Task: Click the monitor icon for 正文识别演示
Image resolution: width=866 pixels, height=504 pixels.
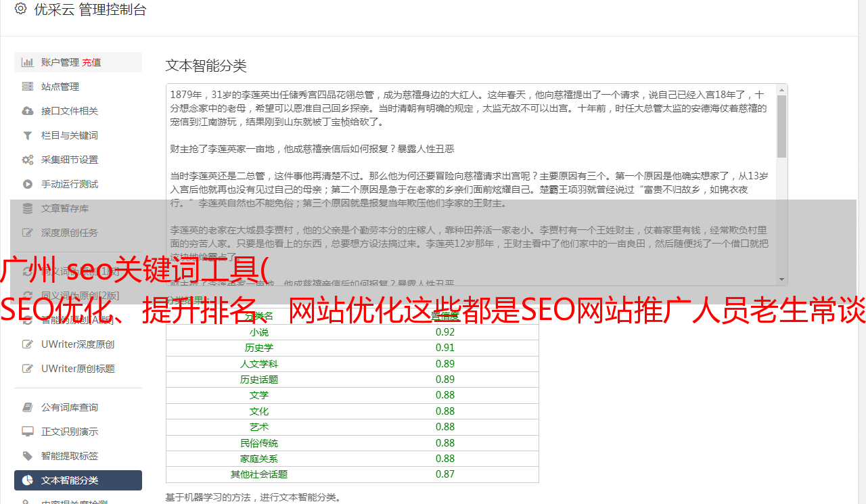Action: [28, 432]
